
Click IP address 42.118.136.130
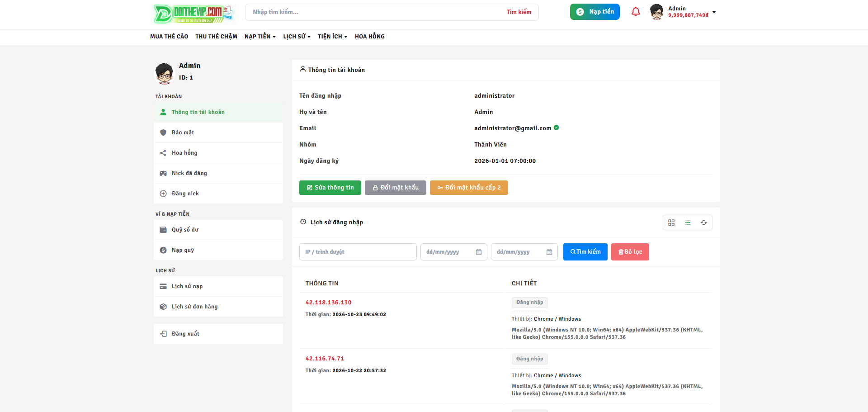(328, 303)
